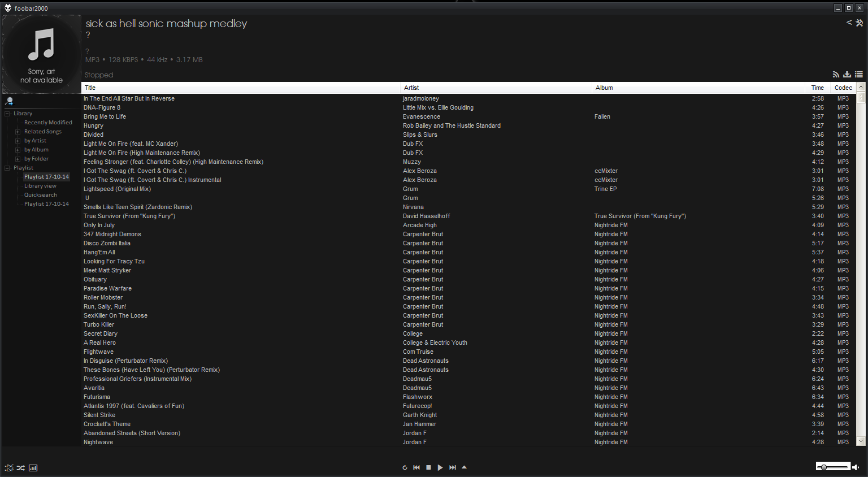868x477 pixels.
Task: Click artist cell 'Com Truise'
Action: [418, 352]
